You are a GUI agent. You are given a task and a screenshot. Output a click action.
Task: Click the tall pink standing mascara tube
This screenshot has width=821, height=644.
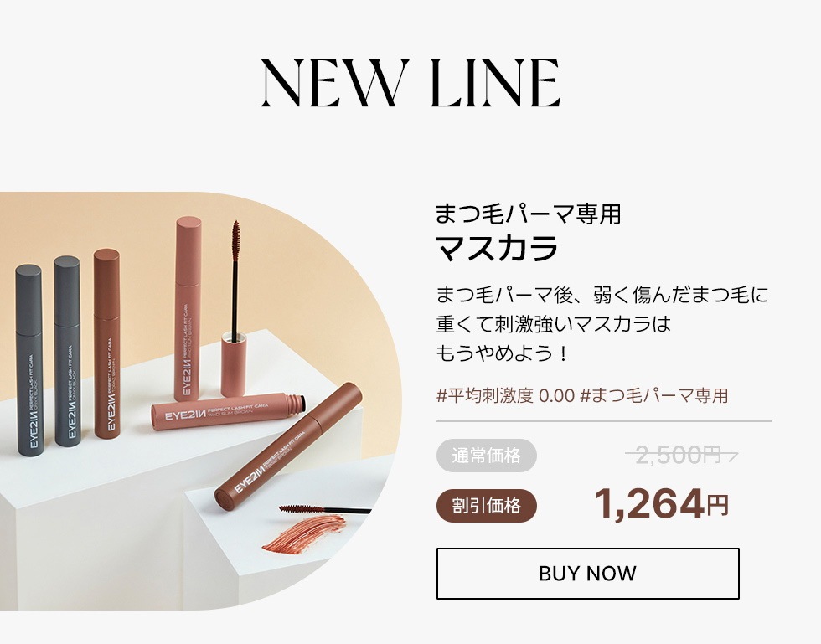click(188, 309)
